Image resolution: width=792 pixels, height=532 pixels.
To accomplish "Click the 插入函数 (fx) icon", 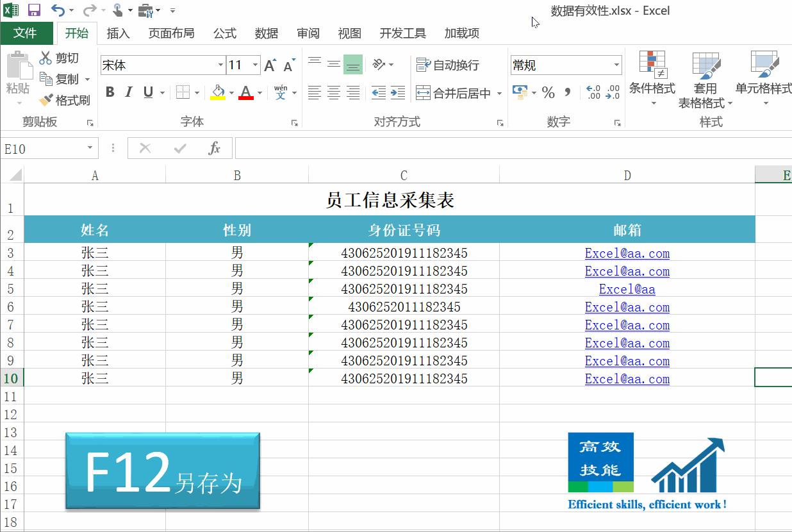I will click(x=214, y=148).
